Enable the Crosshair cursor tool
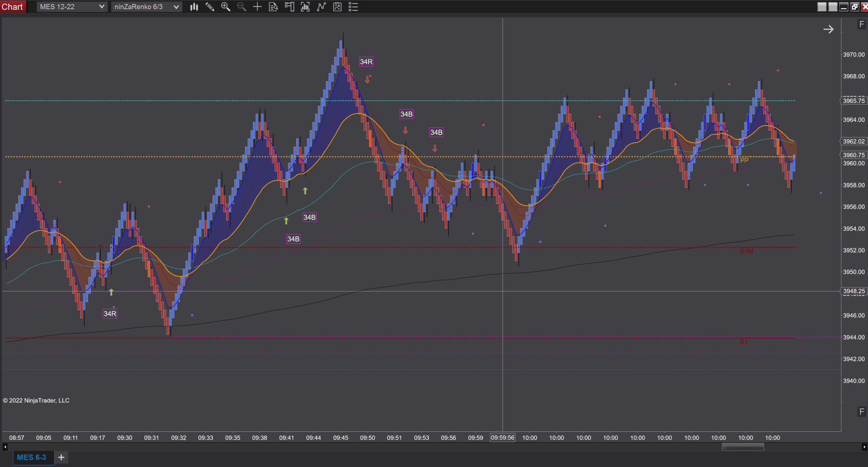 click(257, 7)
